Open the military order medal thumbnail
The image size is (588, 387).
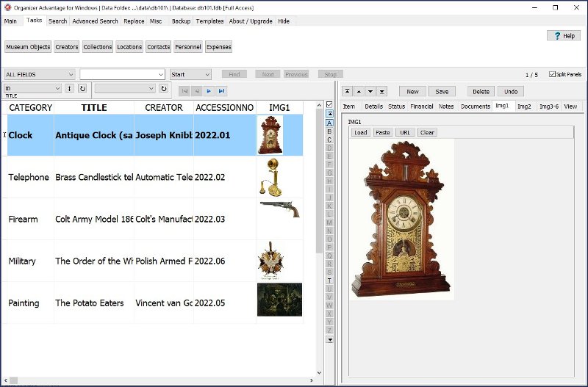(x=270, y=261)
